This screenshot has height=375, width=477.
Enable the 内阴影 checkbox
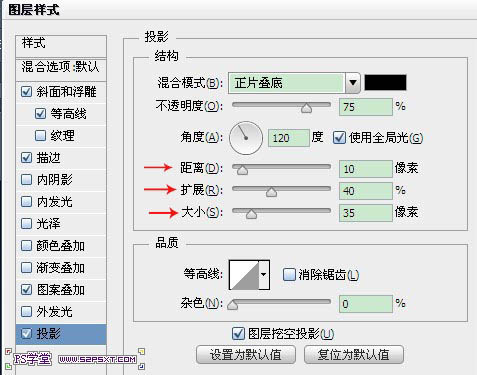tap(26, 180)
